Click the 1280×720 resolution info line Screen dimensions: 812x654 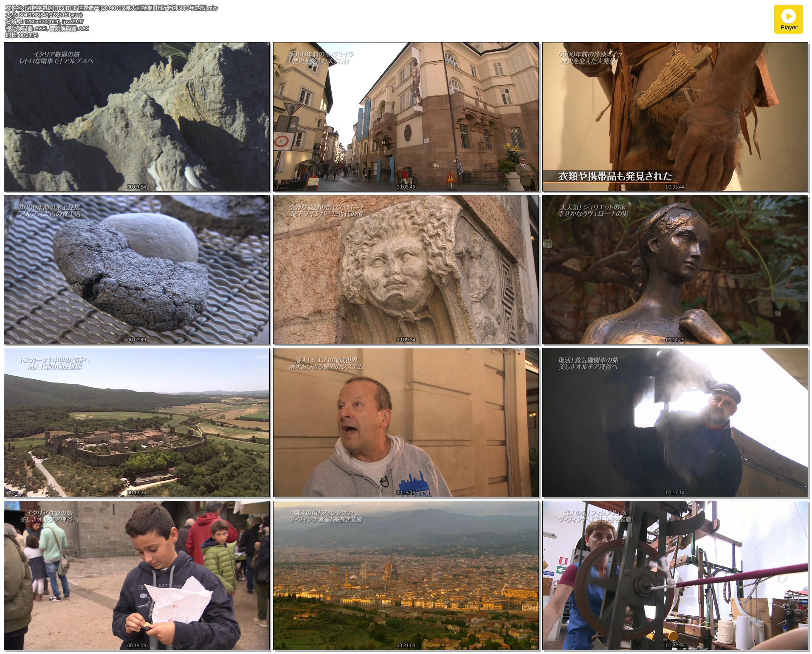45,22
